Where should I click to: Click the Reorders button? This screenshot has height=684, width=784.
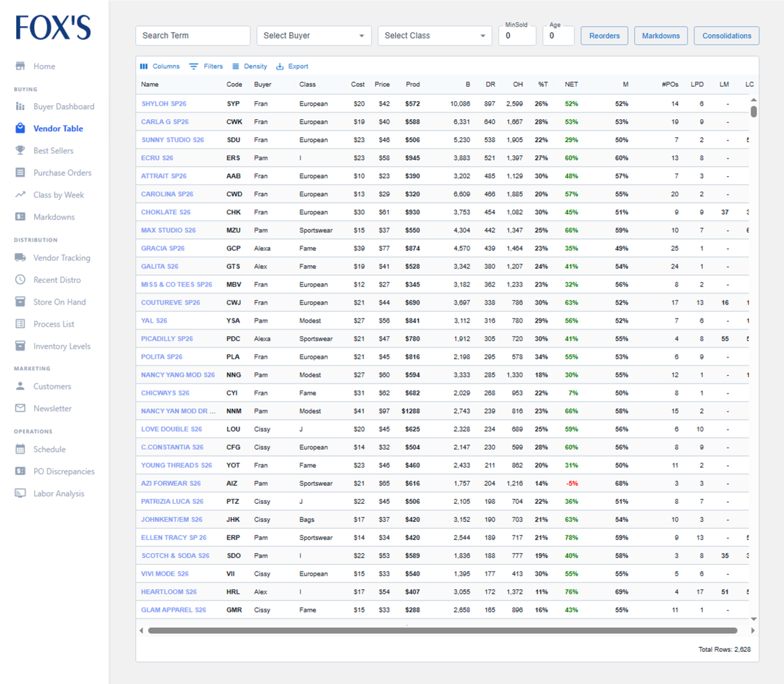tap(604, 35)
